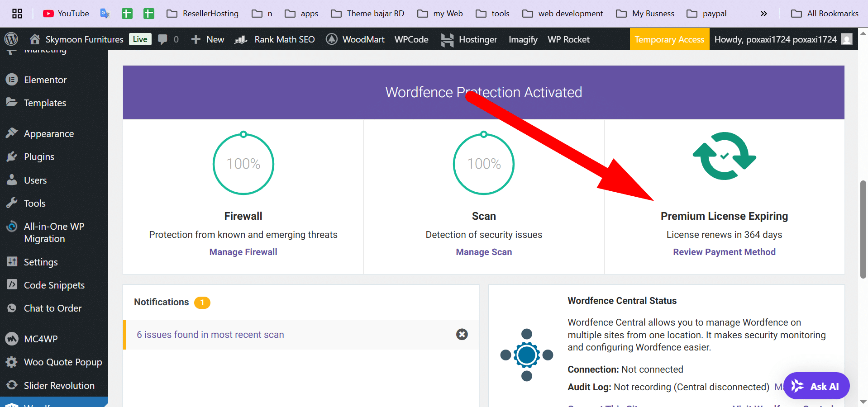The width and height of the screenshot is (868, 407).
Task: Open the Hostinger admin bar menu
Action: (469, 39)
